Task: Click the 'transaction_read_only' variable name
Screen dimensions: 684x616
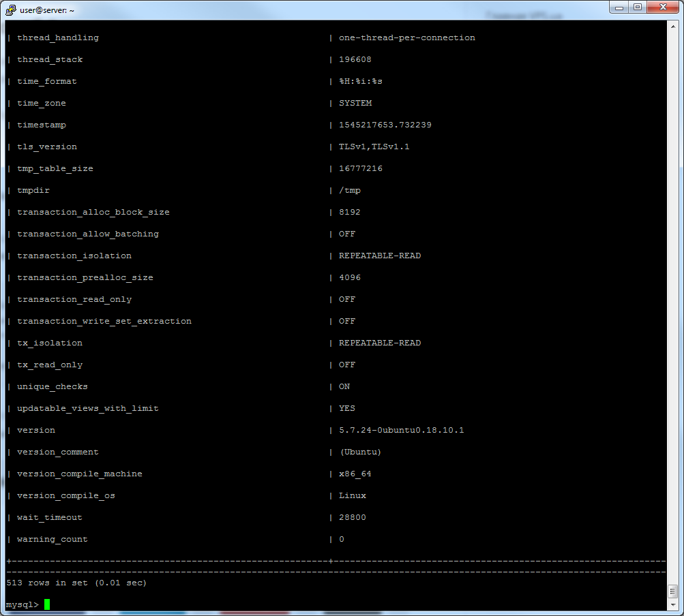Action: tap(74, 300)
